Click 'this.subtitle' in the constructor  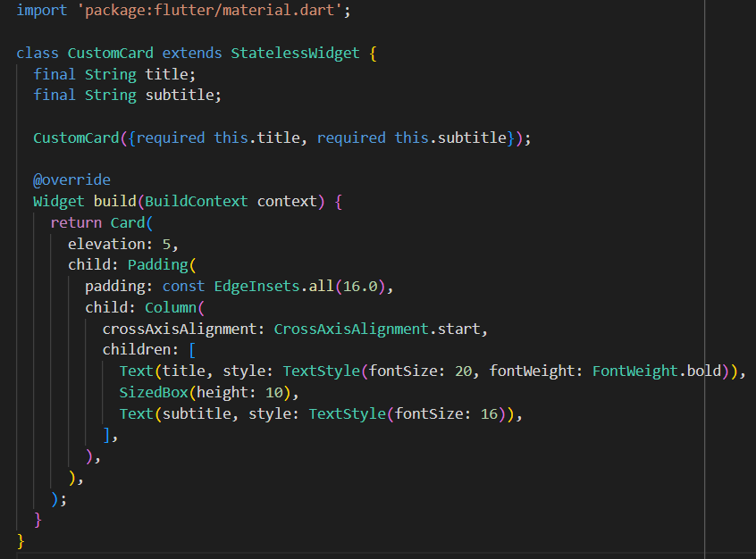[x=450, y=138]
